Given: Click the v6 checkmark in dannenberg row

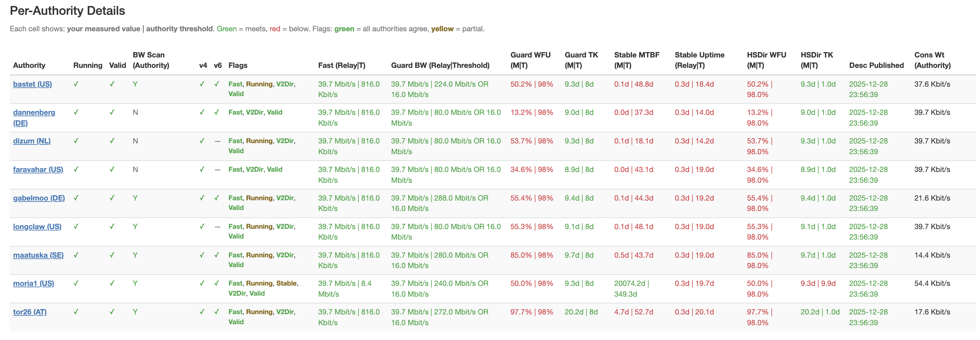Looking at the screenshot, I should [217, 112].
